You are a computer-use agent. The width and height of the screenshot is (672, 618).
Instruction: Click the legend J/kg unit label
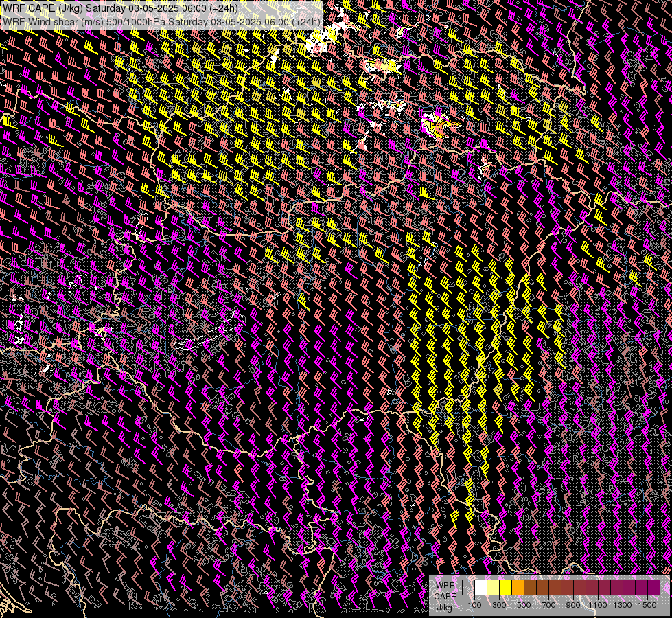point(445,608)
